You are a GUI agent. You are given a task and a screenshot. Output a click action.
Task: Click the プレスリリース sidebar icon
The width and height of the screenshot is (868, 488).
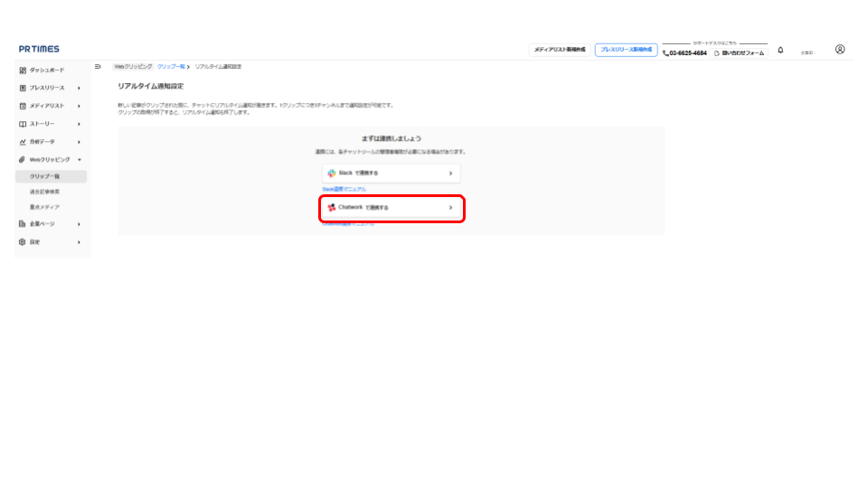click(x=23, y=88)
